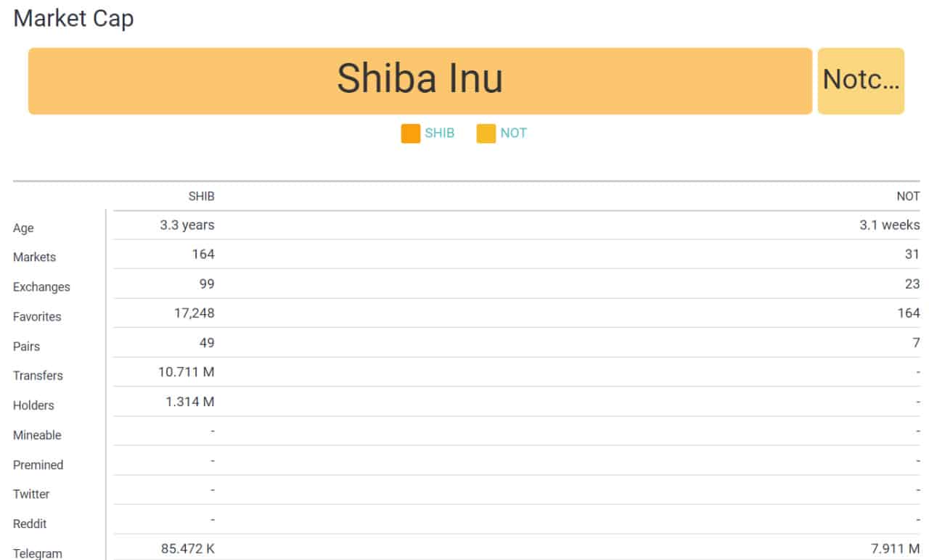Toggle the SHIB legend label
This screenshot has width=929, height=560.
pyautogui.click(x=440, y=133)
